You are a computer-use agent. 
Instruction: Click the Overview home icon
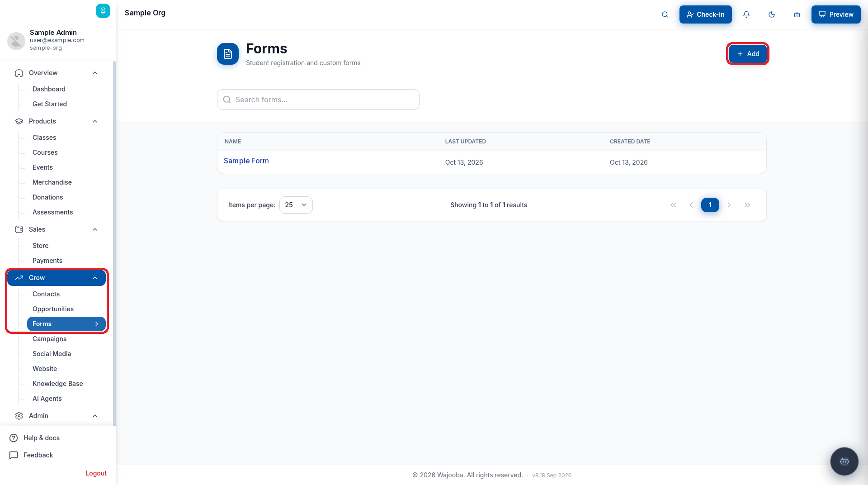tap(19, 73)
